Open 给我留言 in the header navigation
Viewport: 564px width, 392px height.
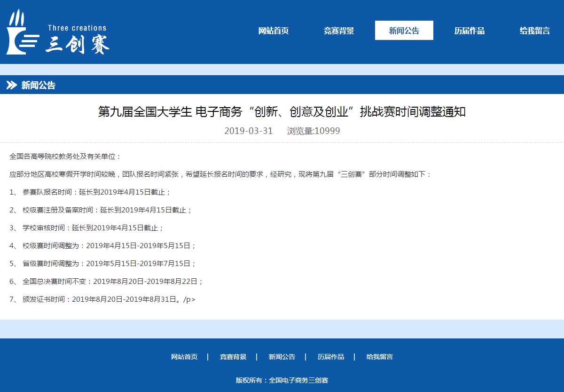pyautogui.click(x=534, y=31)
